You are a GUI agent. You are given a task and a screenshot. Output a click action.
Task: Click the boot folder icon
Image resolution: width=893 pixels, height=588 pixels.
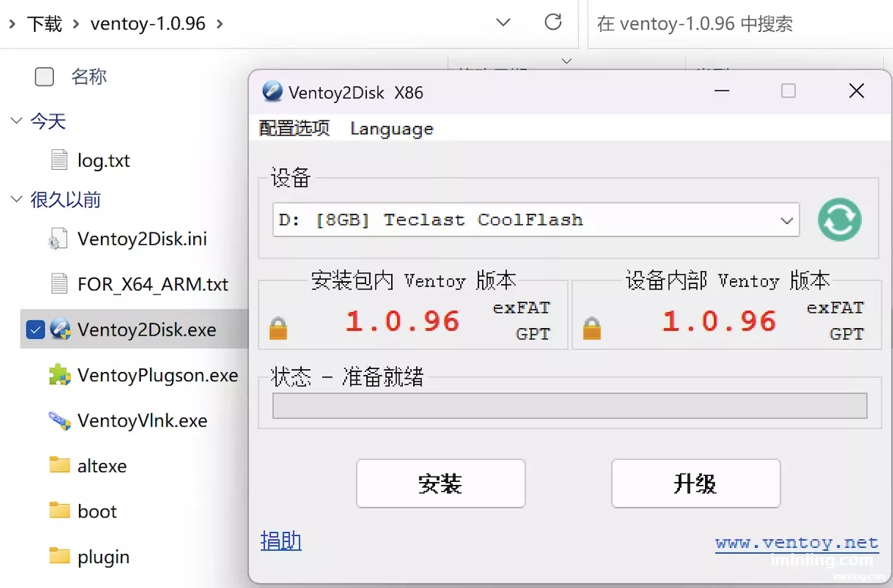(59, 509)
